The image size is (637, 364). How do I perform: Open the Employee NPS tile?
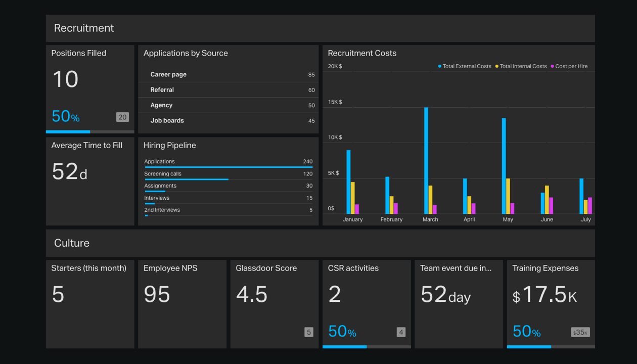(182, 303)
